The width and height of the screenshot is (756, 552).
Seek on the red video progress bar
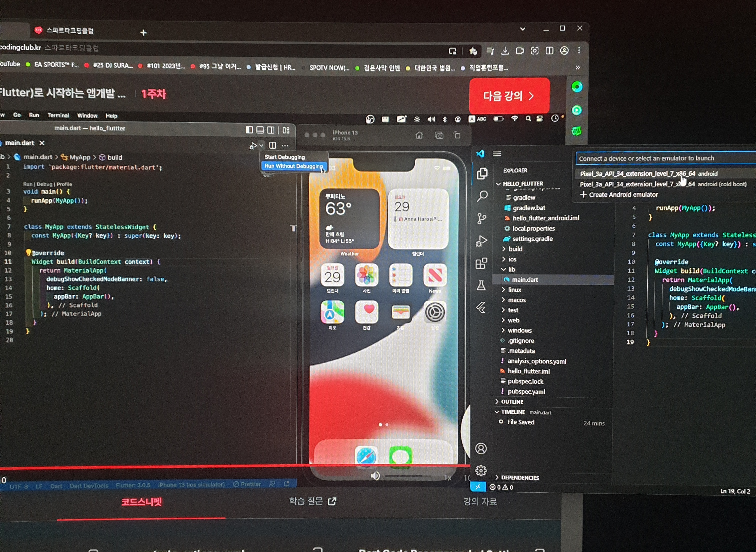(235, 467)
